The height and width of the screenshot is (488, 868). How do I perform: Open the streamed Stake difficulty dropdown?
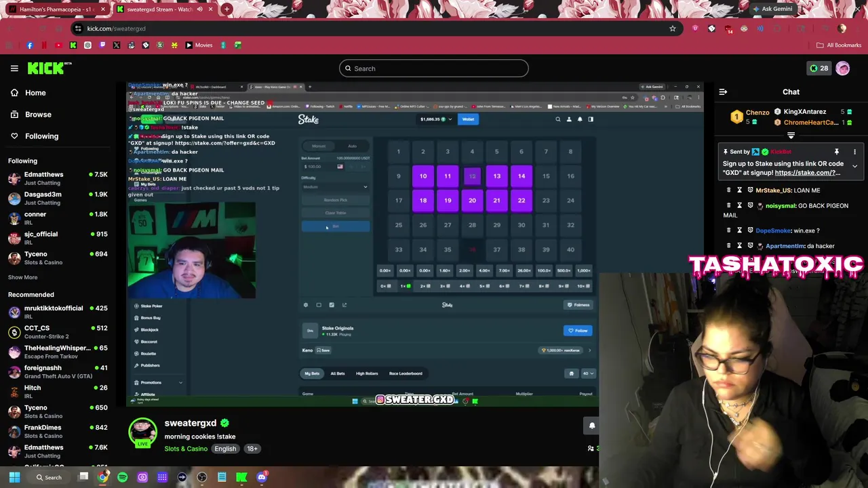(336, 187)
